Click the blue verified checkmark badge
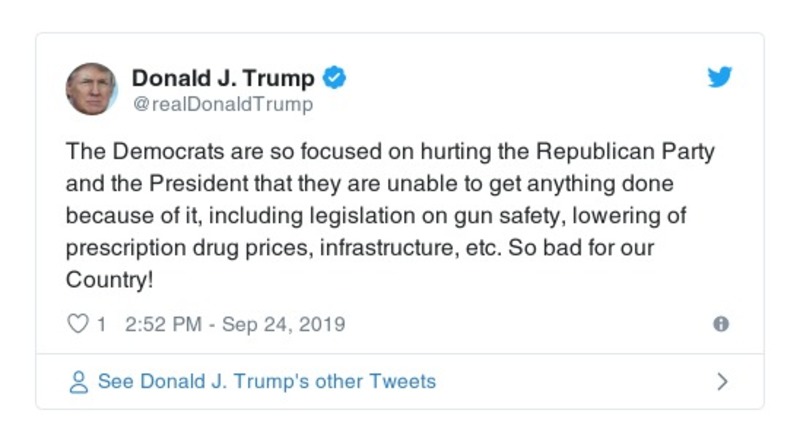This screenshot has width=800, height=445. tap(335, 77)
